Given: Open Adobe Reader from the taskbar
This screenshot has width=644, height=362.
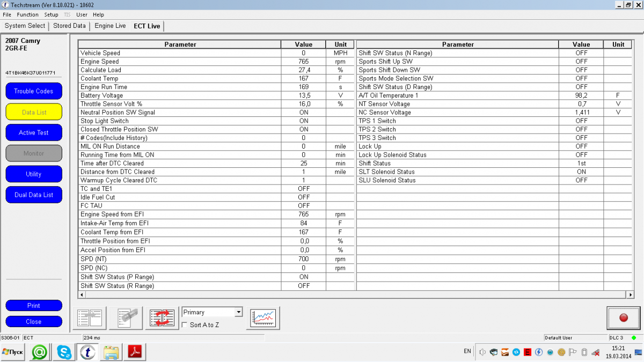Looking at the screenshot, I should (135, 352).
